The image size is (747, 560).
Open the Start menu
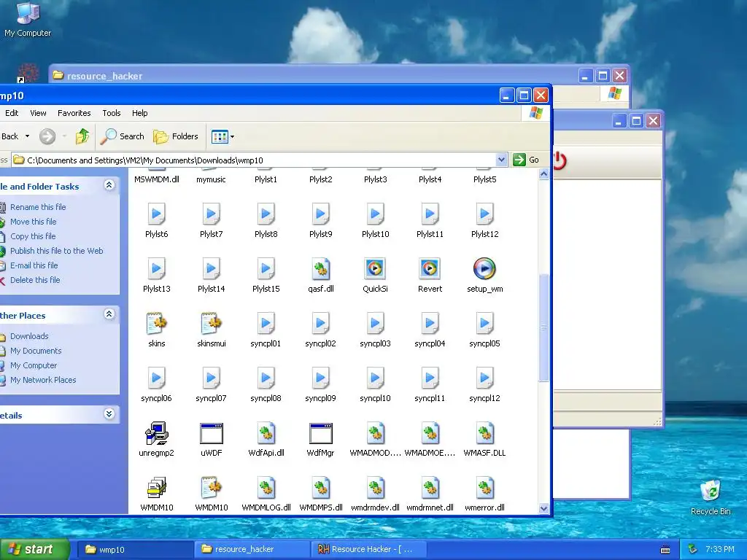[x=34, y=549]
